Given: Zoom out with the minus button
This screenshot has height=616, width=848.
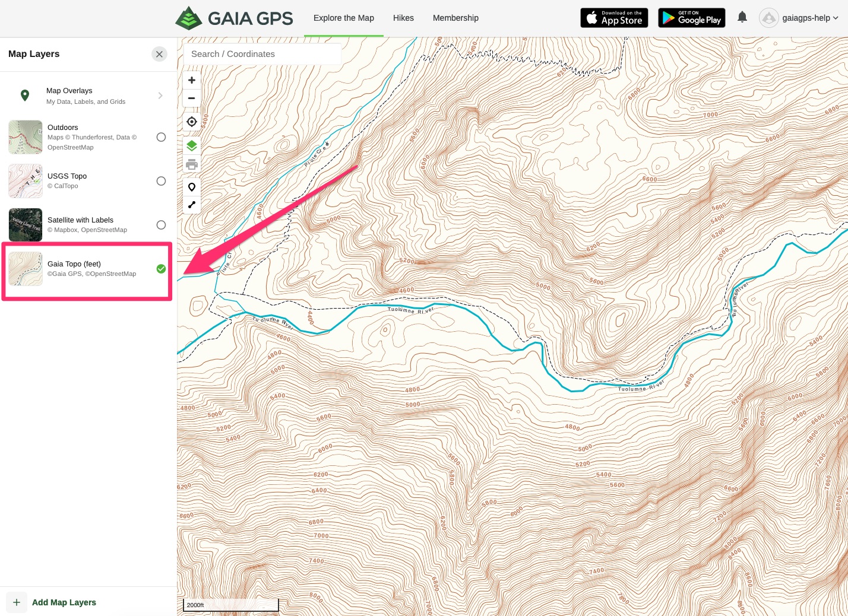Looking at the screenshot, I should tap(192, 98).
